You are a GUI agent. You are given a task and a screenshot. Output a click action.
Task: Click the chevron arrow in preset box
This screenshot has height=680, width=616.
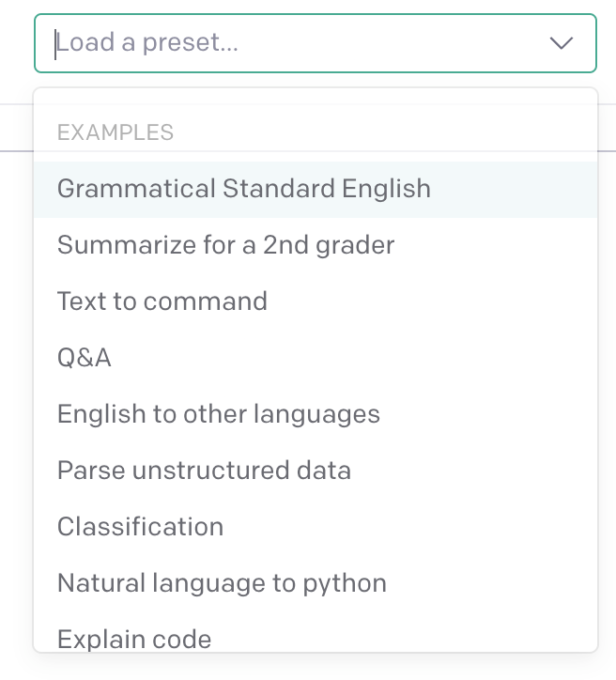point(562,43)
